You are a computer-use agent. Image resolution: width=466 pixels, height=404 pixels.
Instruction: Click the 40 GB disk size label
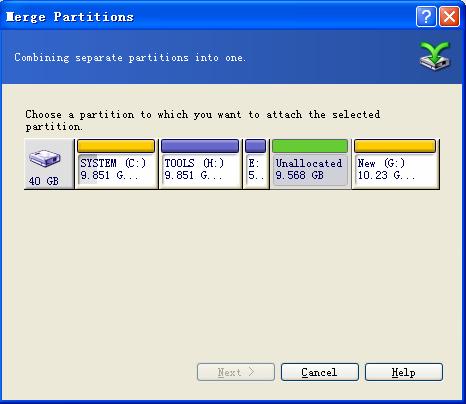(44, 181)
